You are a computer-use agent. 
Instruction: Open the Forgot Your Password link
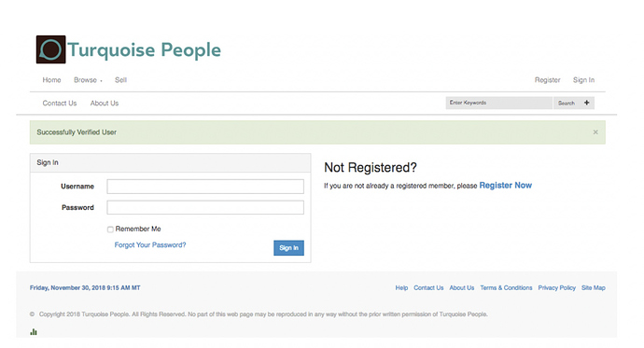click(x=150, y=245)
